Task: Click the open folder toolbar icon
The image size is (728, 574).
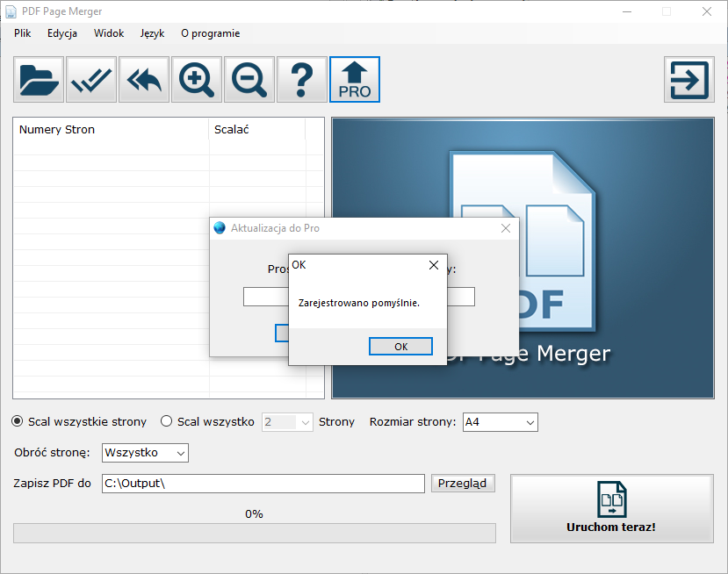Action: coord(39,80)
